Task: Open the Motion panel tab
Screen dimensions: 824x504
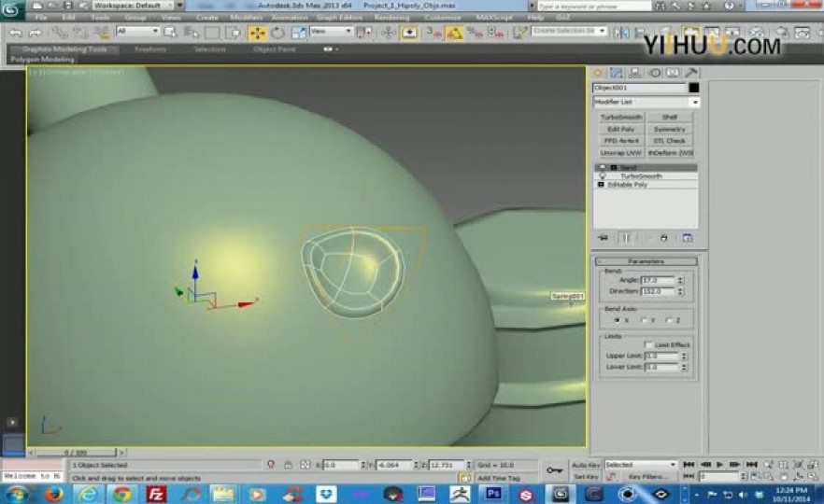Action: pos(654,73)
